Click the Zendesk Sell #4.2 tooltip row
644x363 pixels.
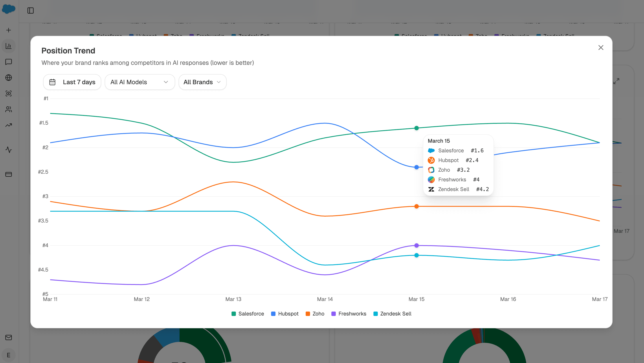(458, 189)
